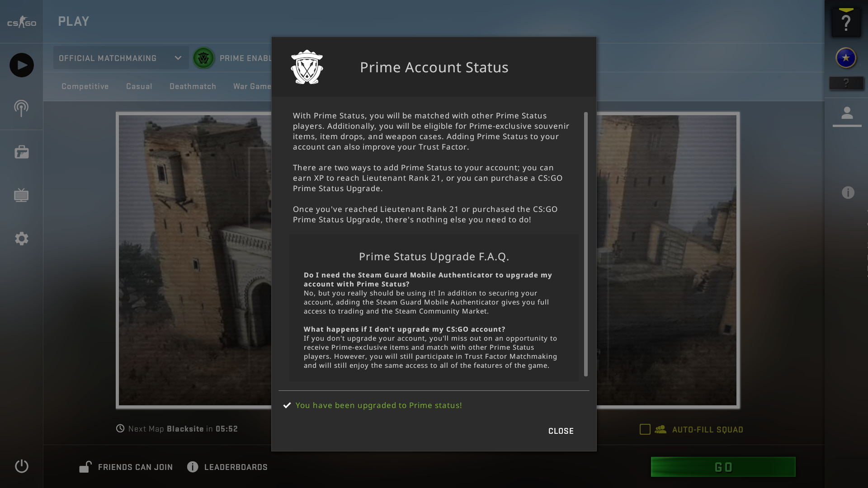Click the settings gear icon sidebar
This screenshot has width=868, height=488.
[21, 239]
